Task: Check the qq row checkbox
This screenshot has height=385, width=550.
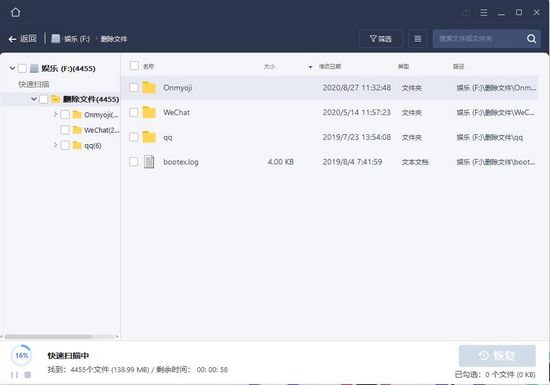Action: [x=134, y=137]
